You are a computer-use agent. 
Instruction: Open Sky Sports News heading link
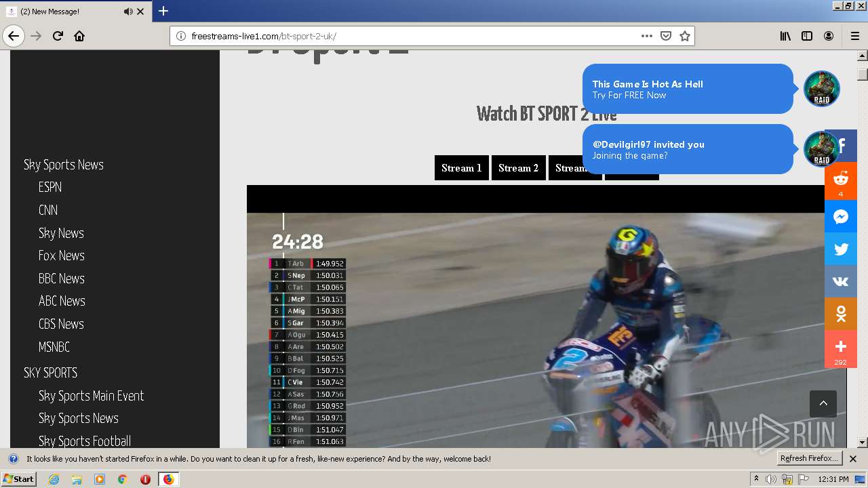(x=64, y=165)
